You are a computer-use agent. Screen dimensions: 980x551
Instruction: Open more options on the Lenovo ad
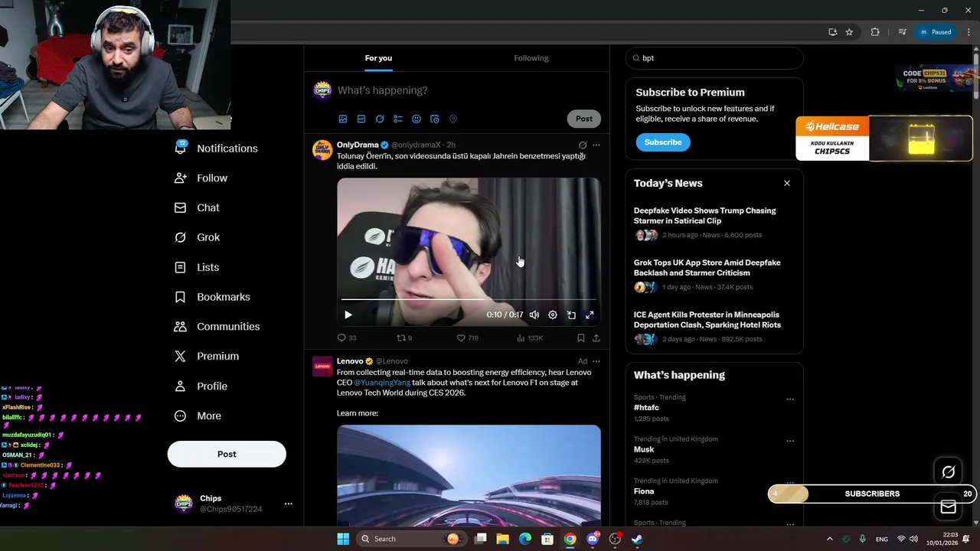coord(596,361)
